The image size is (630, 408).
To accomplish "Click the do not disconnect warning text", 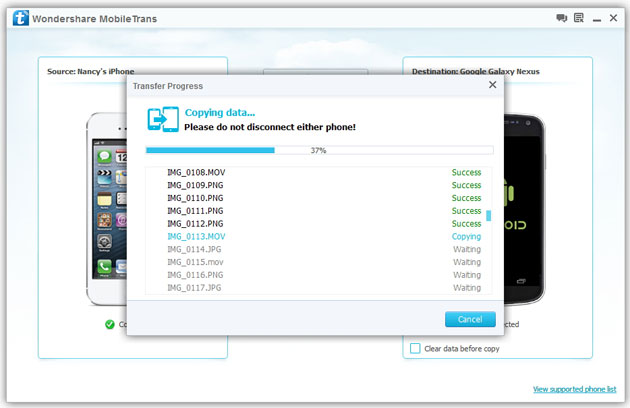I will click(270, 127).
